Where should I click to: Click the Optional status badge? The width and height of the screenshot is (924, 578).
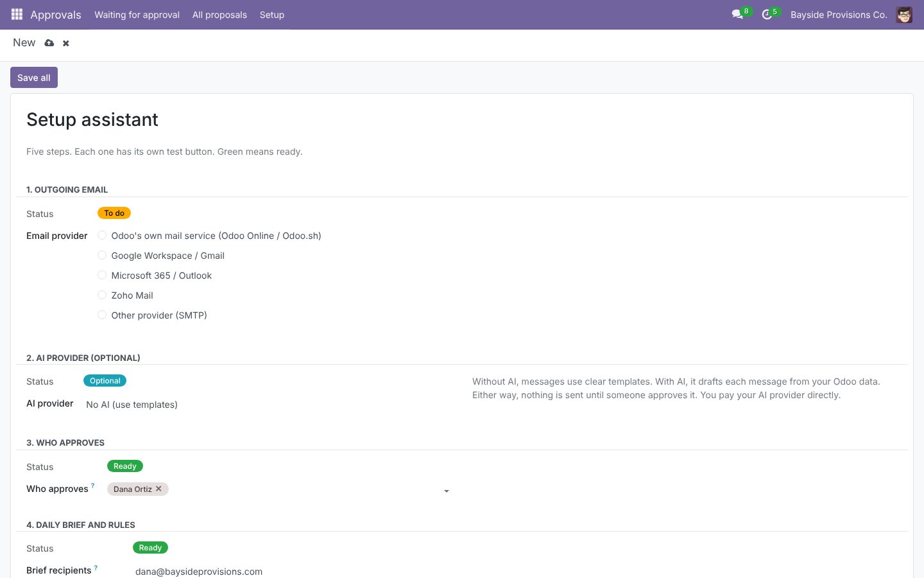pos(105,381)
